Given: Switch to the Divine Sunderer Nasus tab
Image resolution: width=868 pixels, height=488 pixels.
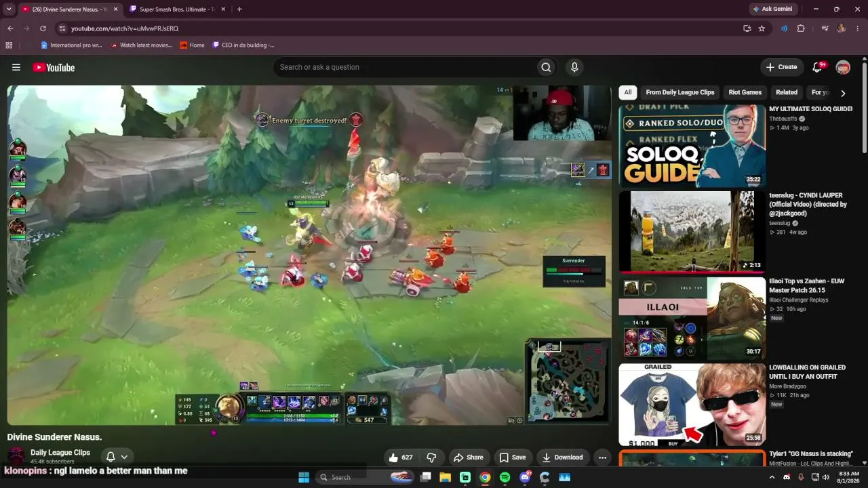Looking at the screenshot, I should (x=68, y=9).
